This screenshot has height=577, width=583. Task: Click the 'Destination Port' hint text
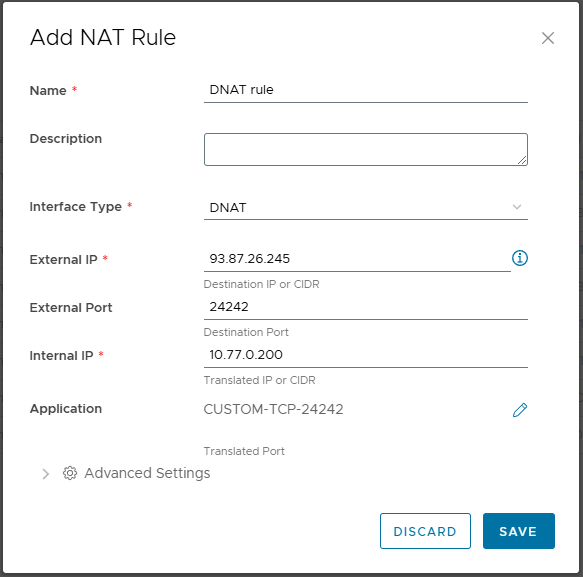click(x=246, y=332)
